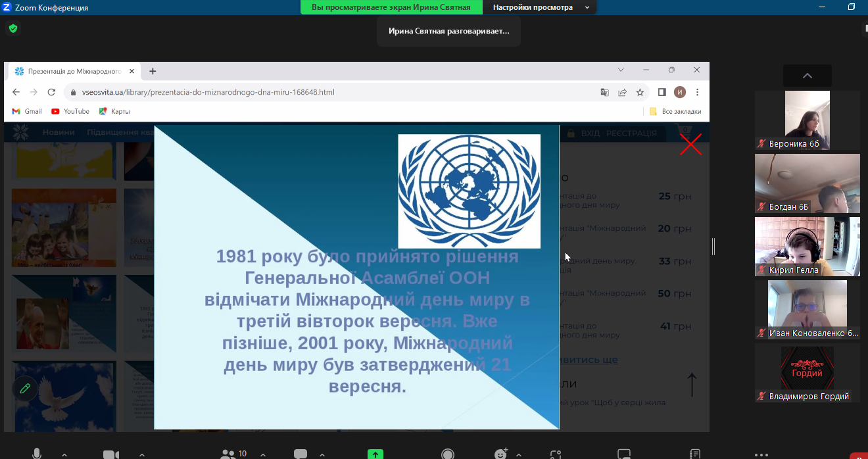This screenshot has width=868, height=459.
Task: Click the 'Ирина Святная разговаривает...' notice
Action: coord(448,31)
